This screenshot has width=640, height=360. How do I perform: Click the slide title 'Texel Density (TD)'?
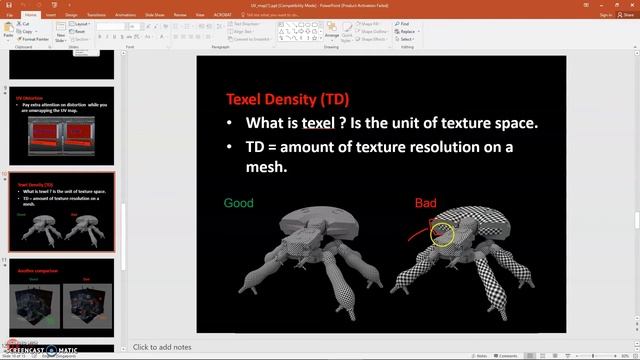[x=288, y=99]
